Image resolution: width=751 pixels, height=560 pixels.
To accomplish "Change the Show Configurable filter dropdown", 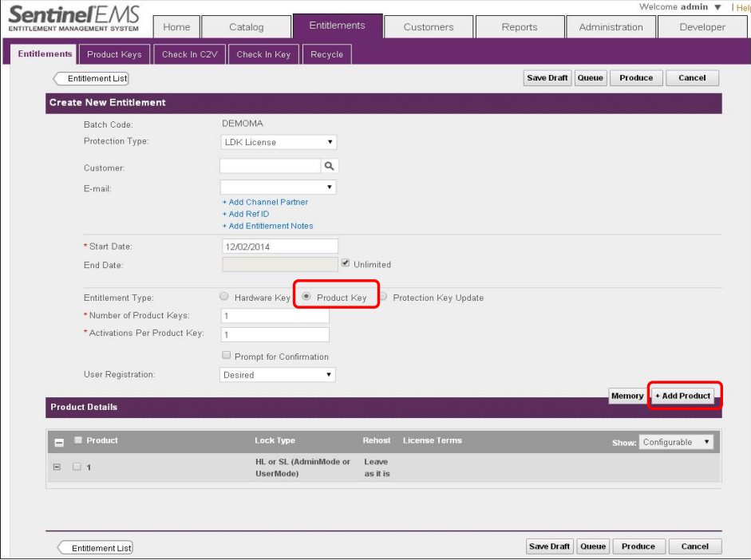I will pos(675,442).
